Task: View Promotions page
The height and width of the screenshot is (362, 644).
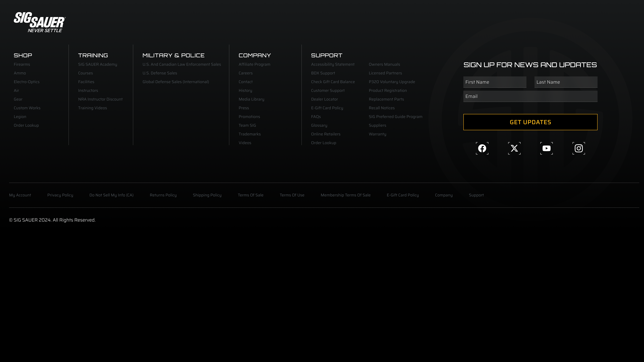Action: (x=249, y=117)
